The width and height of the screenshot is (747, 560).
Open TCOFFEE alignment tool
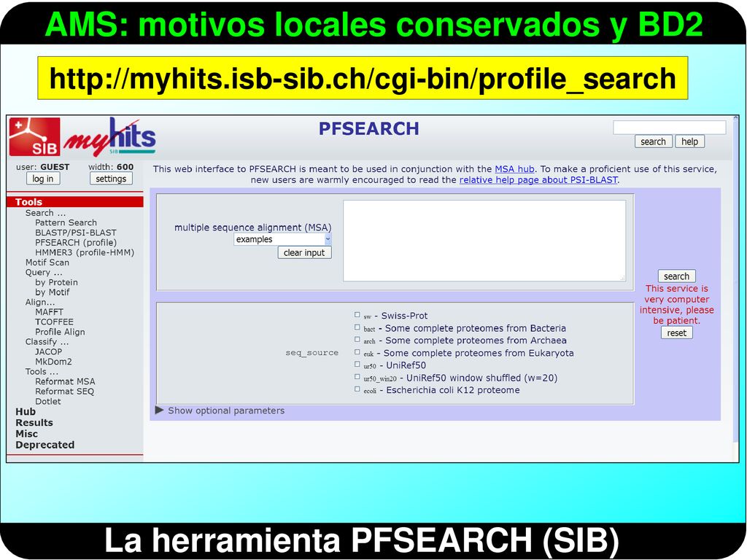click(54, 322)
